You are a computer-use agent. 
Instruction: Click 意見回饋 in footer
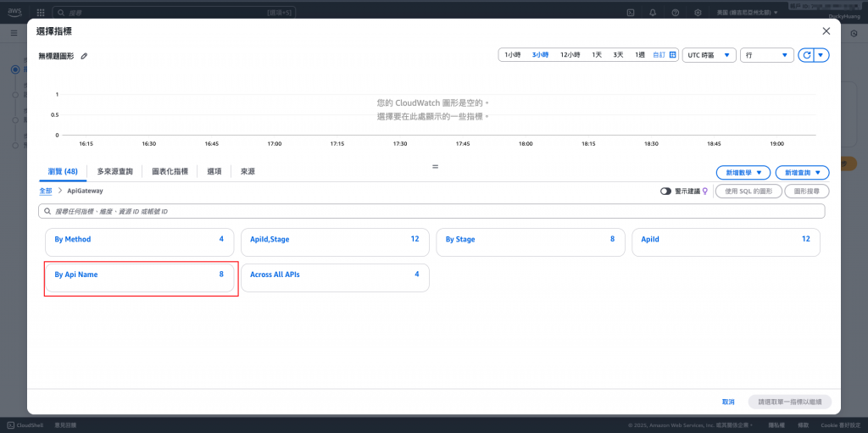coord(65,425)
